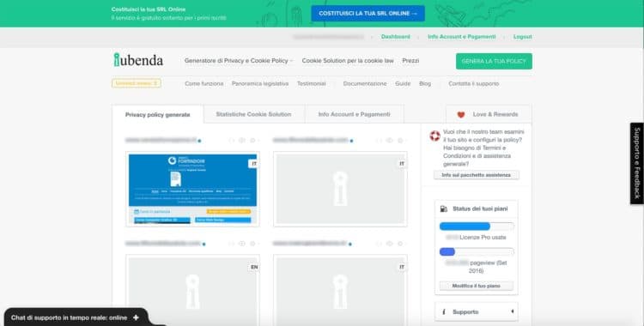The image size is (644, 326).
Task: Expand the Supporto panel arrow
Action: pyautogui.click(x=512, y=311)
